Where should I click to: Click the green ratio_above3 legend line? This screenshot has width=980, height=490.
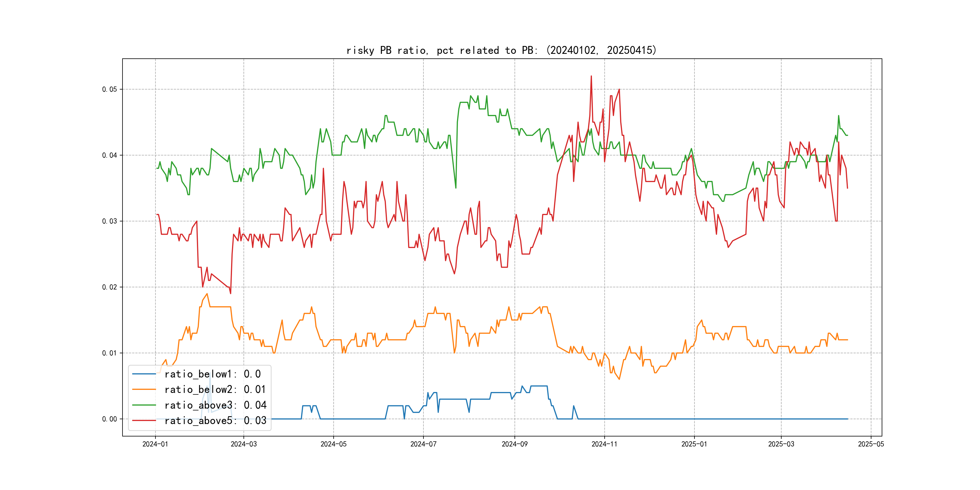[144, 405]
